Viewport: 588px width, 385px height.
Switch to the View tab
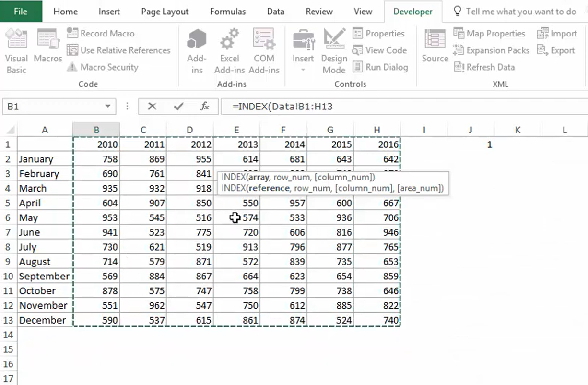click(363, 12)
